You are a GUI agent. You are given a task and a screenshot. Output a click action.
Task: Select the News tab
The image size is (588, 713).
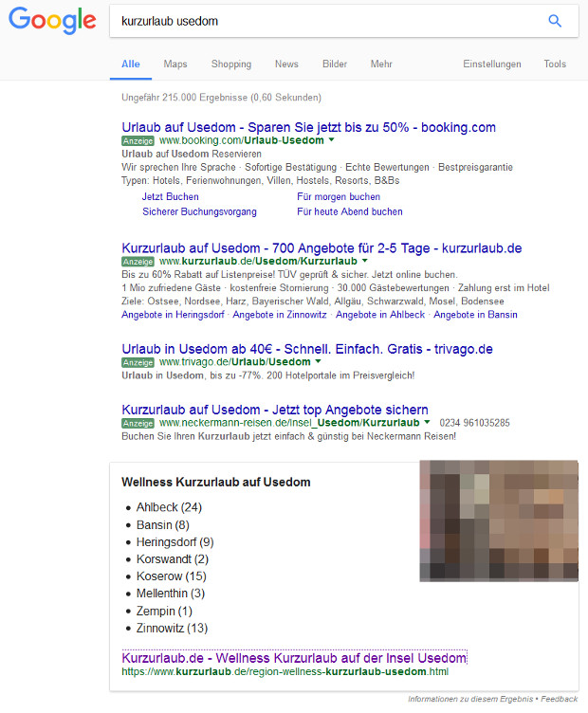[x=286, y=64]
